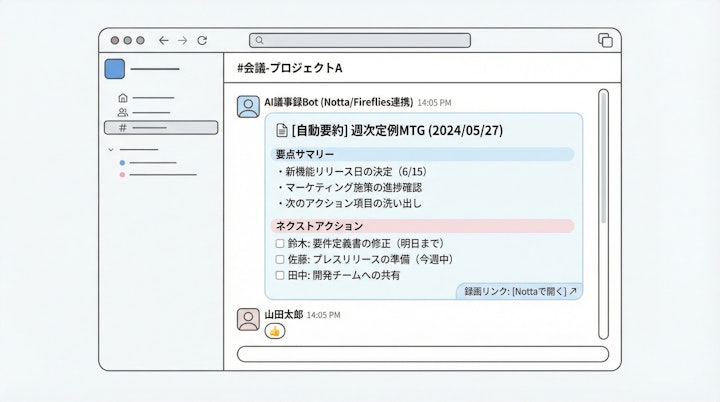This screenshot has width=720, height=402.
Task: Click the 山田太郎 avatar
Action: click(248, 319)
